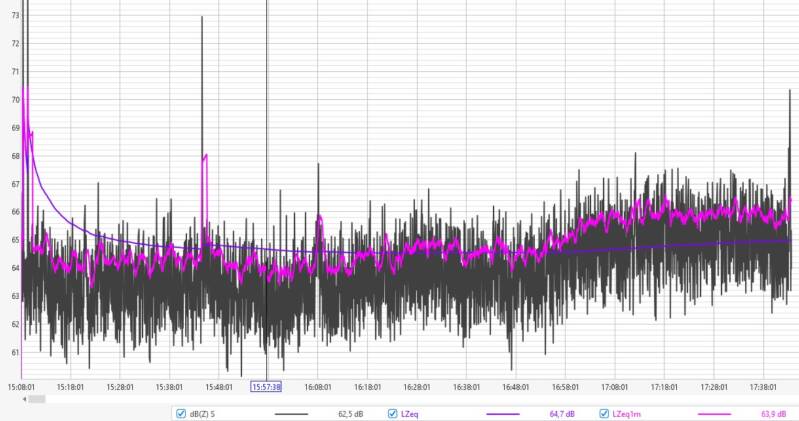
Task: Click the 16:58:01 time axis label
Action: [565, 387]
